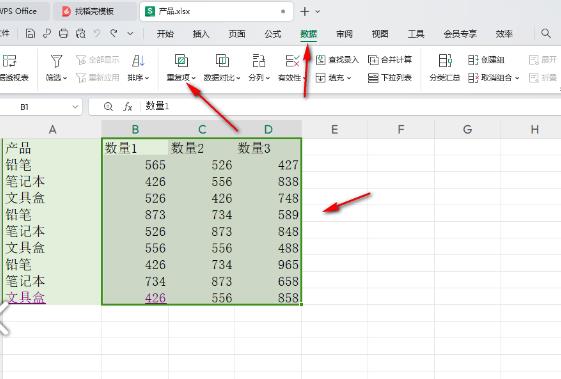Viewport: 561px width, 379px height.
Task: Switch to the 工具 ribbon tab
Action: [416, 34]
